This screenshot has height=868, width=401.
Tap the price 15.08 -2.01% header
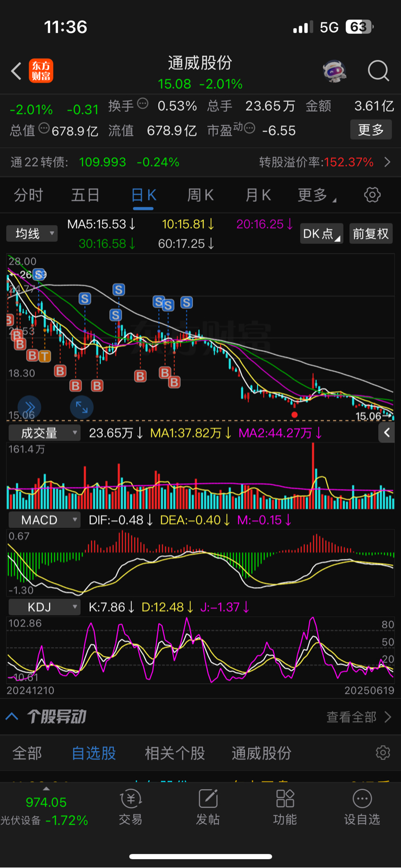200,84
